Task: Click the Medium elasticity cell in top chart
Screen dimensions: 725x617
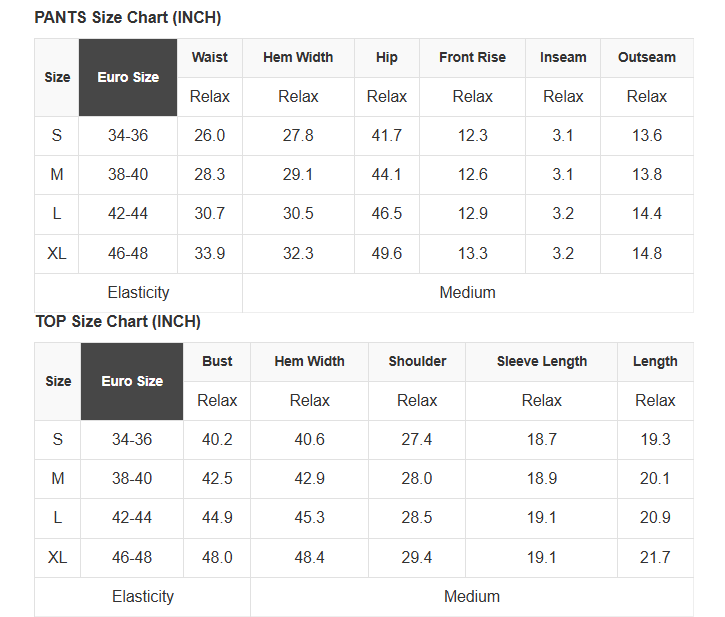Action: [x=471, y=597]
